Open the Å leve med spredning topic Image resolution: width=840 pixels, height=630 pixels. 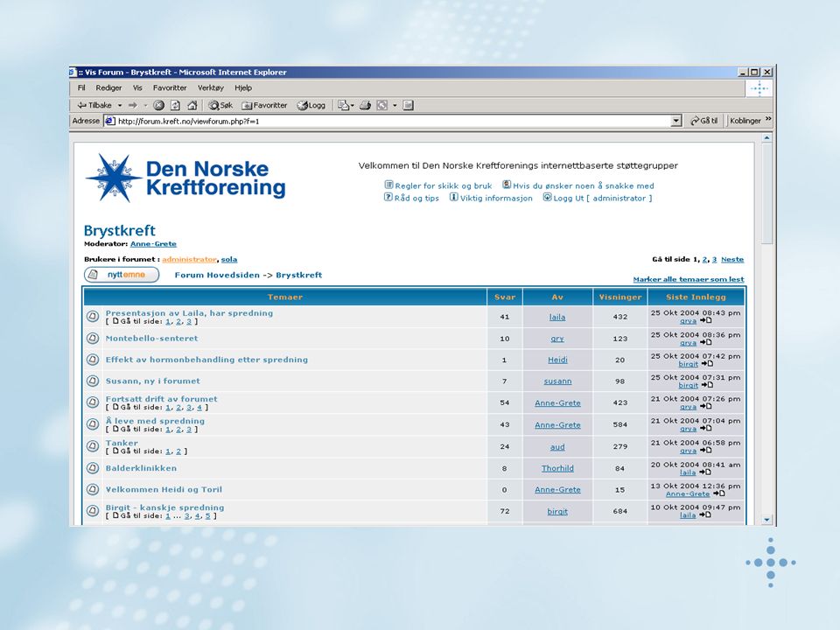tap(155, 421)
